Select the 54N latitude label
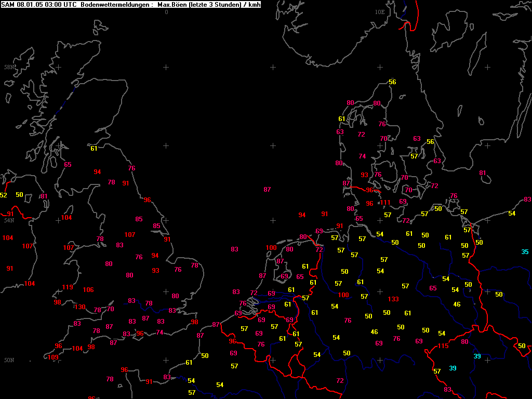 [x=9, y=220]
